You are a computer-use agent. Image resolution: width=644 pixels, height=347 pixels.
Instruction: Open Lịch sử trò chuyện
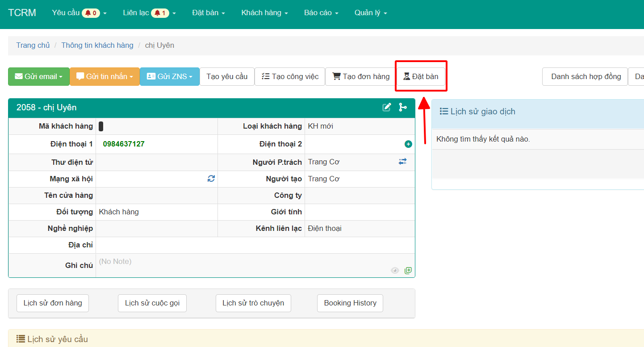tap(253, 303)
